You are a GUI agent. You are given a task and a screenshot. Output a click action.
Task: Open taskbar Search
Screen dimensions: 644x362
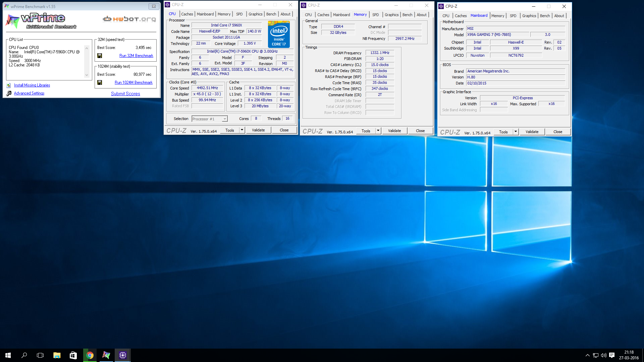pyautogui.click(x=24, y=355)
